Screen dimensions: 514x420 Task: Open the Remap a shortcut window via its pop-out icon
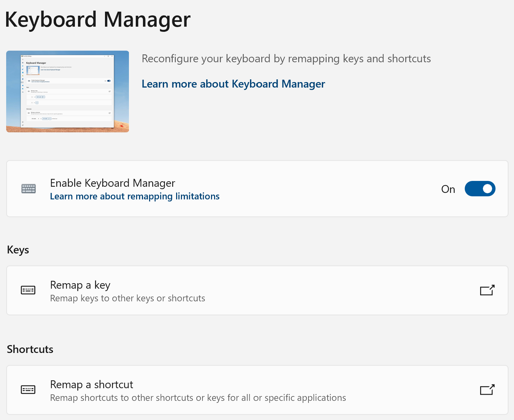point(487,390)
